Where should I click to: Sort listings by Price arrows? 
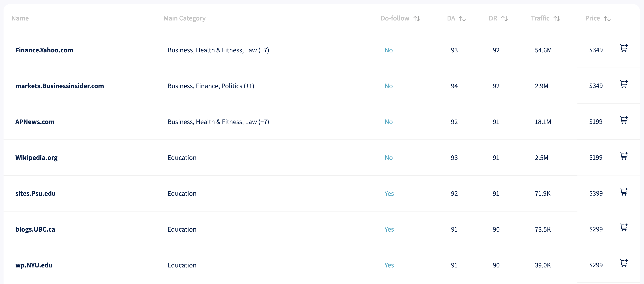pyautogui.click(x=607, y=19)
